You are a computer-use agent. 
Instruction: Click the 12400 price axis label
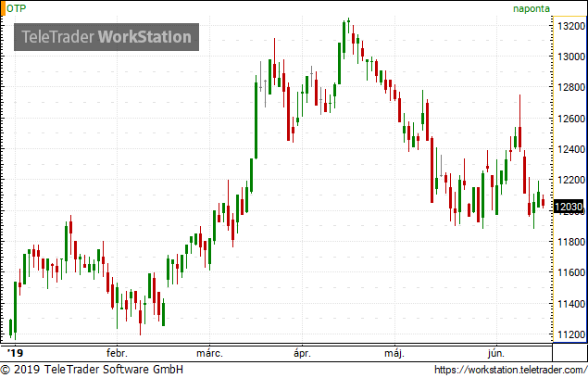[x=571, y=149]
